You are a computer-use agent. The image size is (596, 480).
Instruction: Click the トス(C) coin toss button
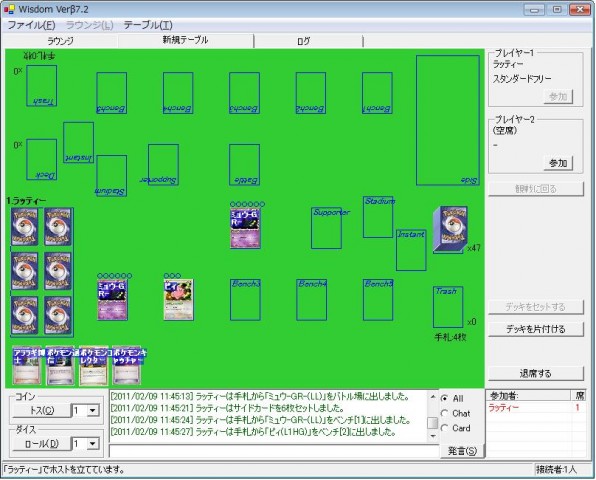pos(42,410)
